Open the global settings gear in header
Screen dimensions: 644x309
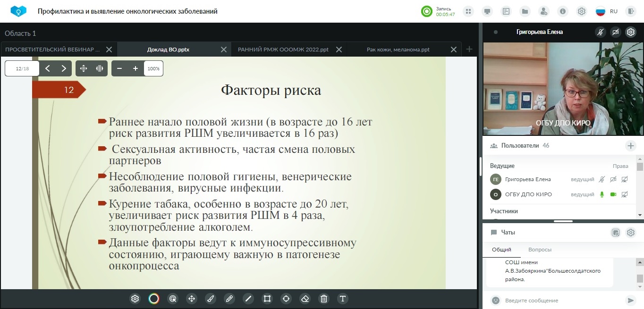pyautogui.click(x=582, y=11)
